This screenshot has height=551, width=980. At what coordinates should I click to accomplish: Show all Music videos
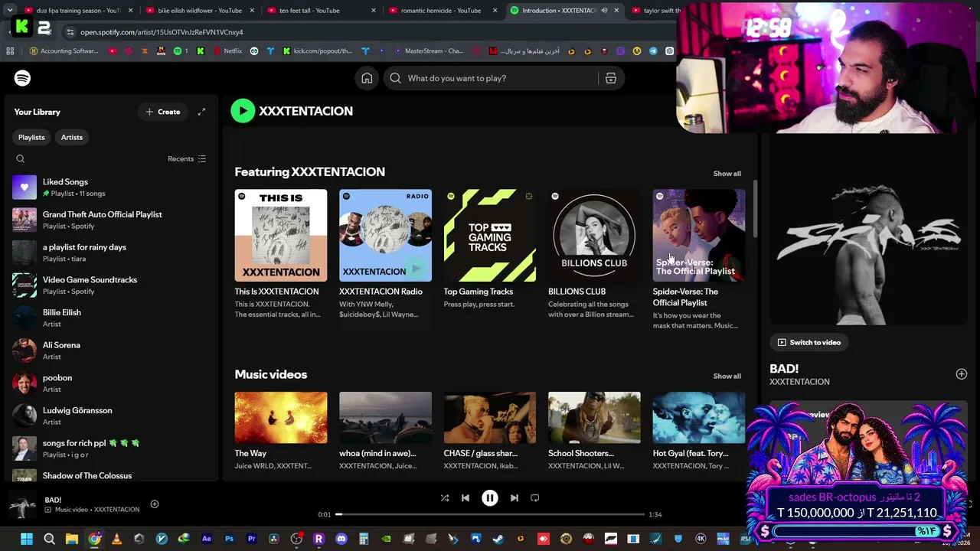pyautogui.click(x=727, y=377)
